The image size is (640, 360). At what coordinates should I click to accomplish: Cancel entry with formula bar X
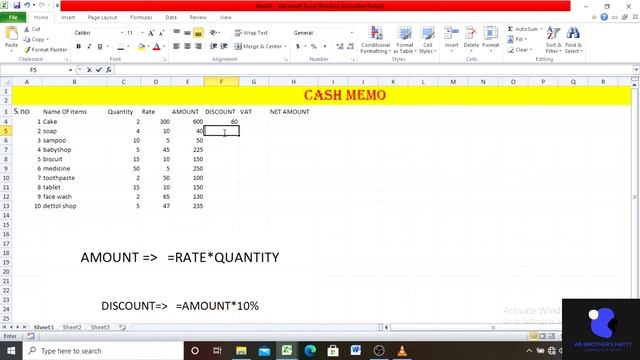[89, 70]
